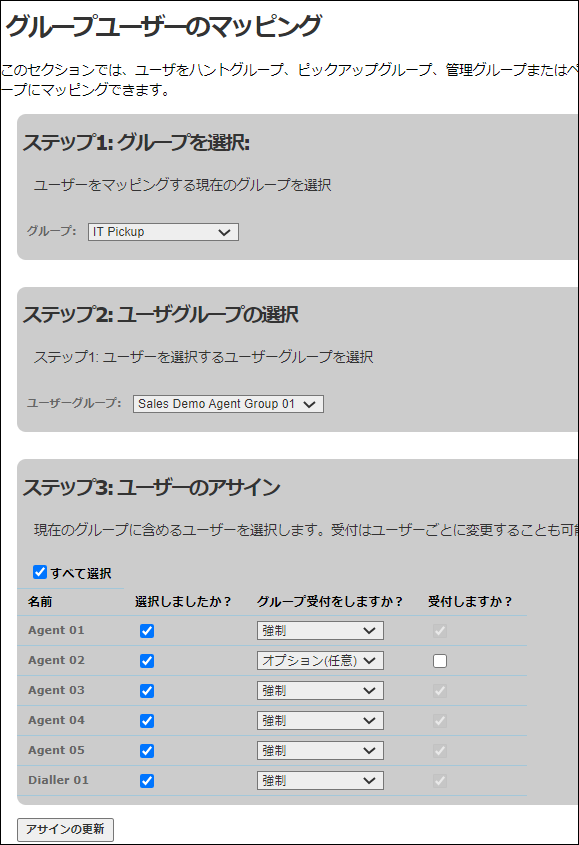
Task: Uncheck the selection checkbox for Agent 01
Action: 147,631
